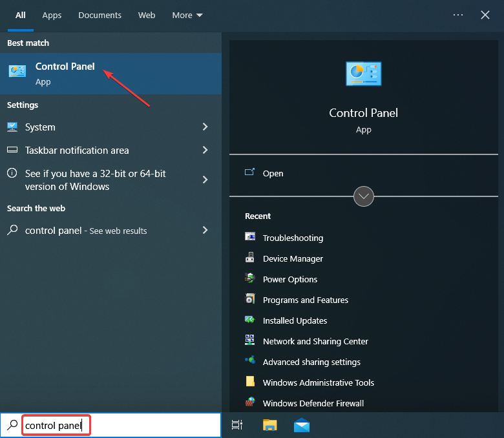Click the Open action icon
The image size is (504, 438).
(x=250, y=172)
